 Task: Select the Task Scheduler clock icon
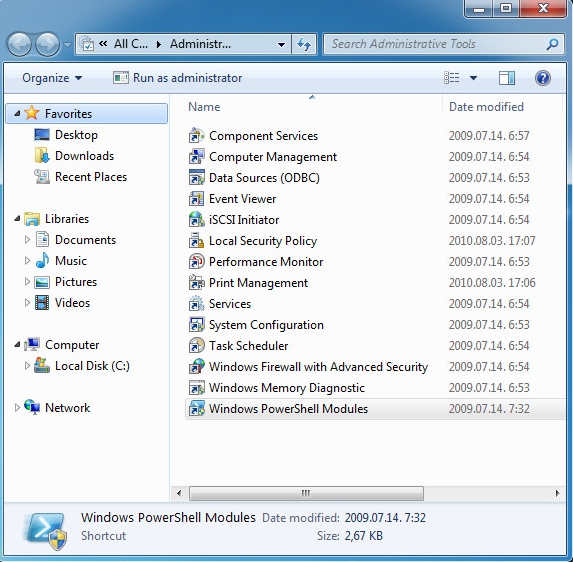tap(196, 346)
